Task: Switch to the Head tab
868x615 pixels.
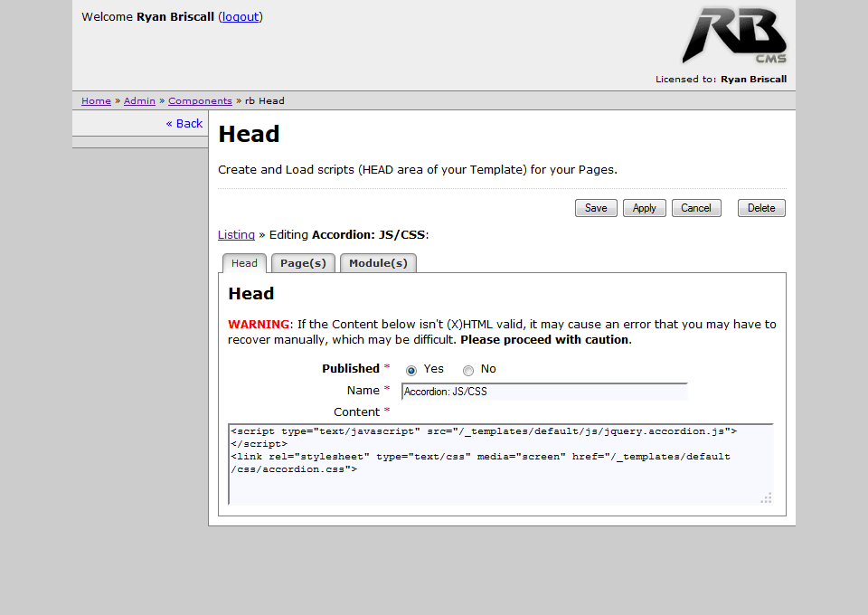Action: click(244, 263)
